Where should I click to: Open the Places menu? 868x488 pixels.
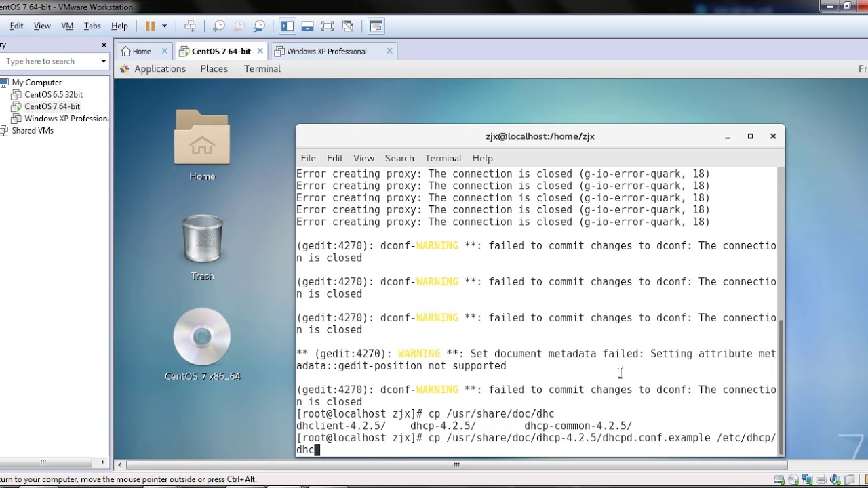214,68
